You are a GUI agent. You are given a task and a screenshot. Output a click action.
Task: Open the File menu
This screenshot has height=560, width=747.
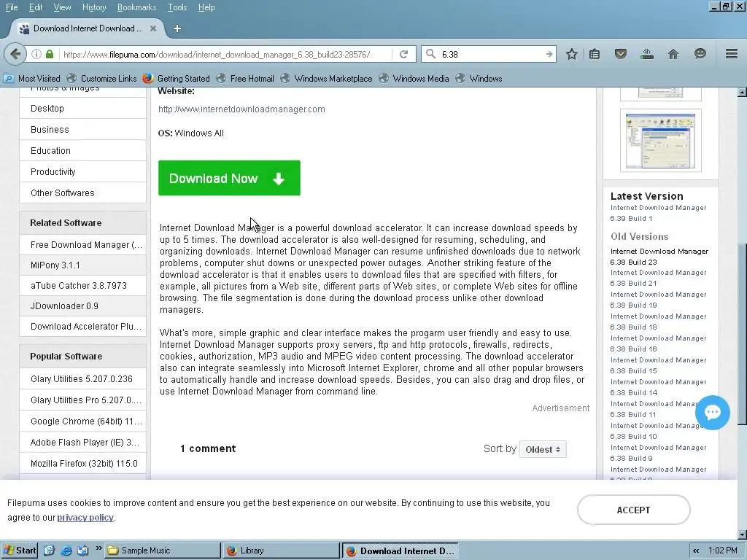[x=12, y=7]
